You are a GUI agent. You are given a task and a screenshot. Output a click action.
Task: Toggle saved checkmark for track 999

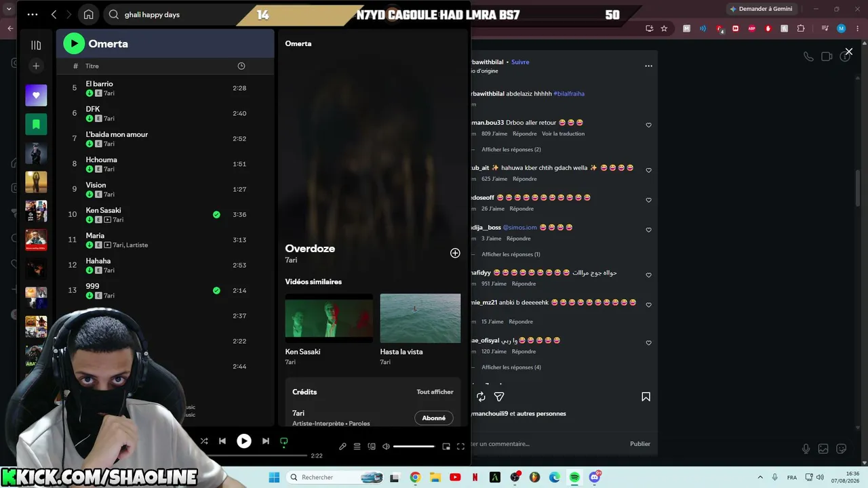tap(216, 291)
